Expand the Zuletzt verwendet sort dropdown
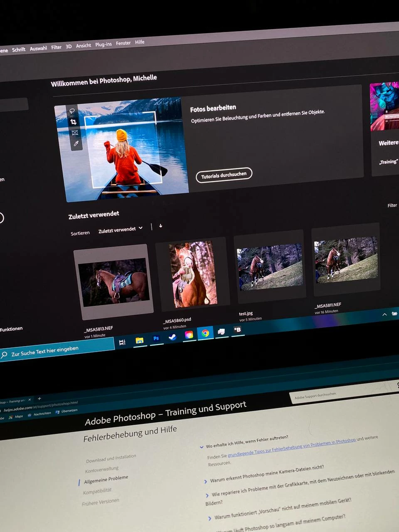Viewport: 399px width, 532px height. point(121,229)
